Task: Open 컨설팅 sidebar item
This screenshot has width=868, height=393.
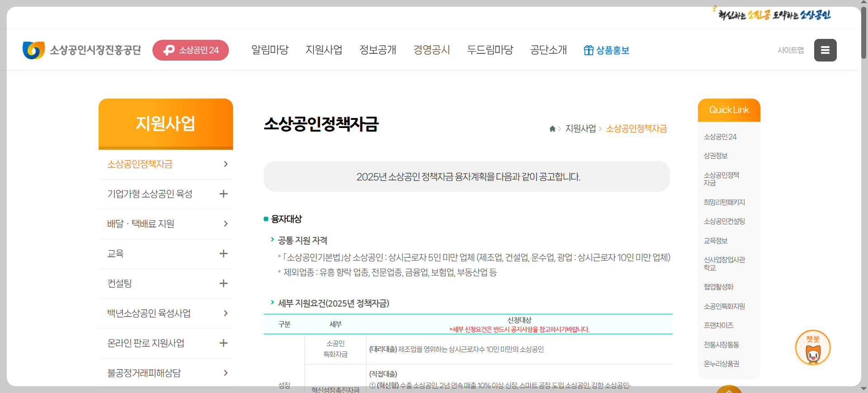Action: point(119,284)
